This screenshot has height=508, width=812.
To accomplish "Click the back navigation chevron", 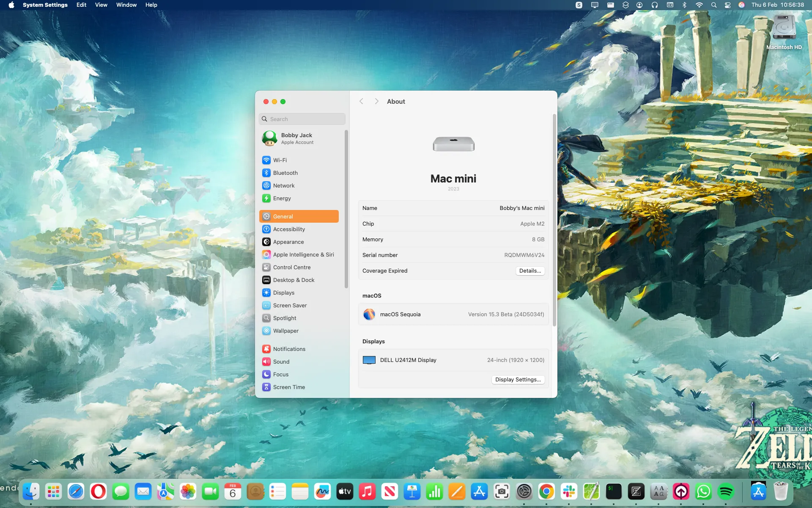I will pyautogui.click(x=362, y=101).
